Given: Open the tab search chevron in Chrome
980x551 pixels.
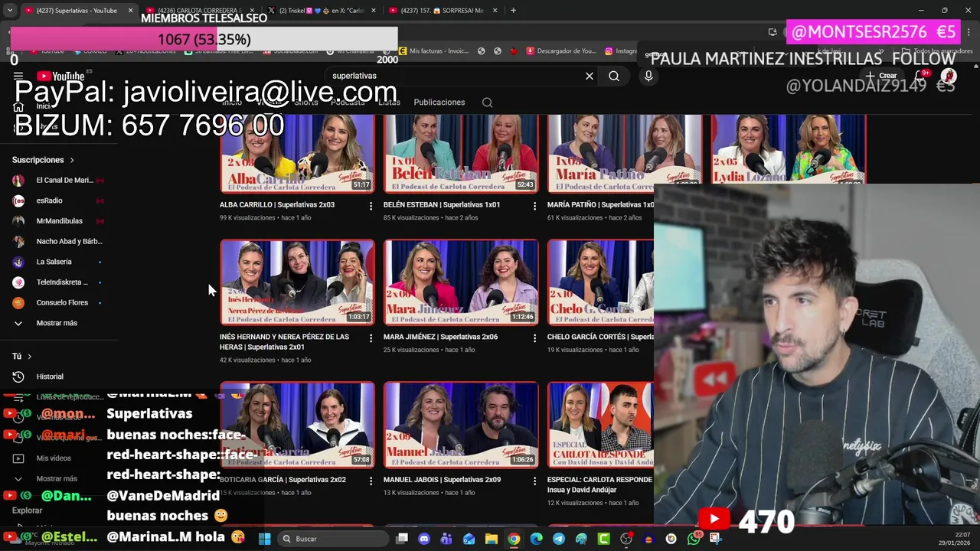Looking at the screenshot, I should point(11,11).
